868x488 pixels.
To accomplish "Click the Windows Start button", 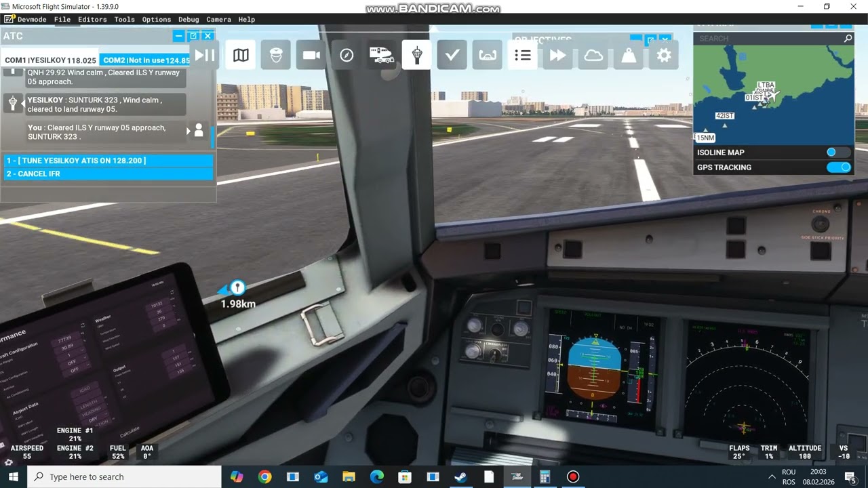I will pyautogui.click(x=13, y=477).
